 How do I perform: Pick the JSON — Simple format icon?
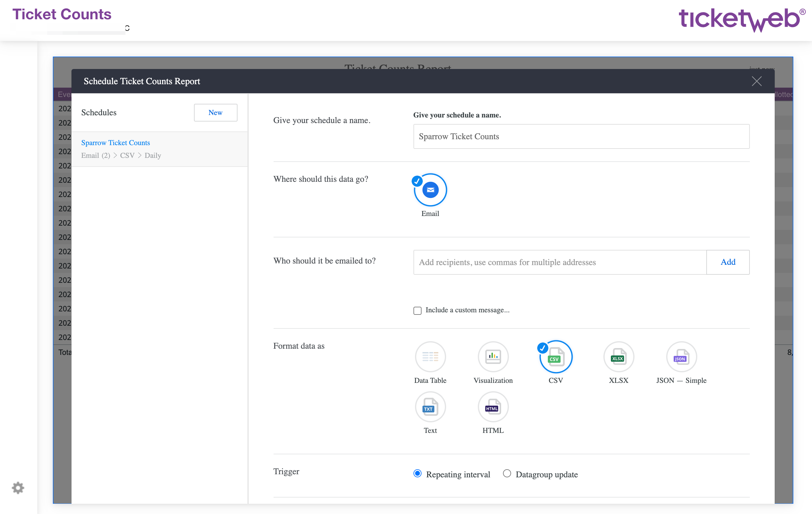pyautogui.click(x=681, y=356)
